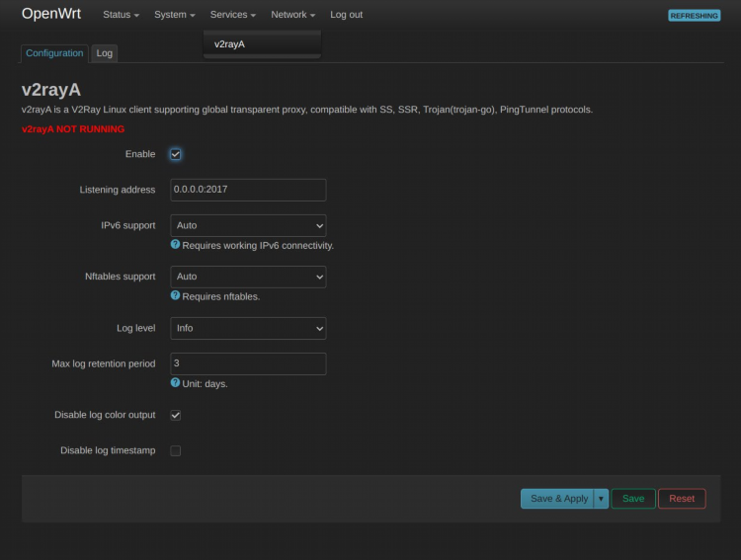Click the v2rayA NOT RUNNING status text
741x560 pixels.
(73, 129)
